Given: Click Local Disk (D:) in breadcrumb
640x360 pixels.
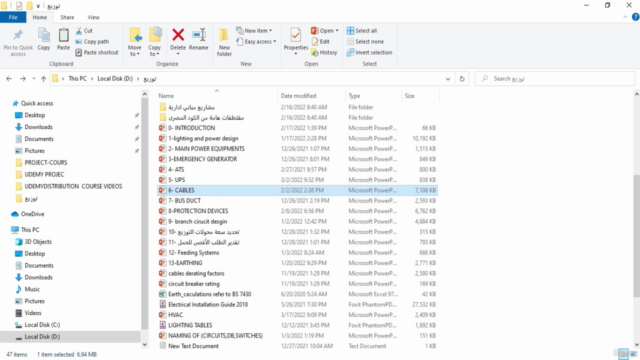Looking at the screenshot, I should (x=115, y=78).
